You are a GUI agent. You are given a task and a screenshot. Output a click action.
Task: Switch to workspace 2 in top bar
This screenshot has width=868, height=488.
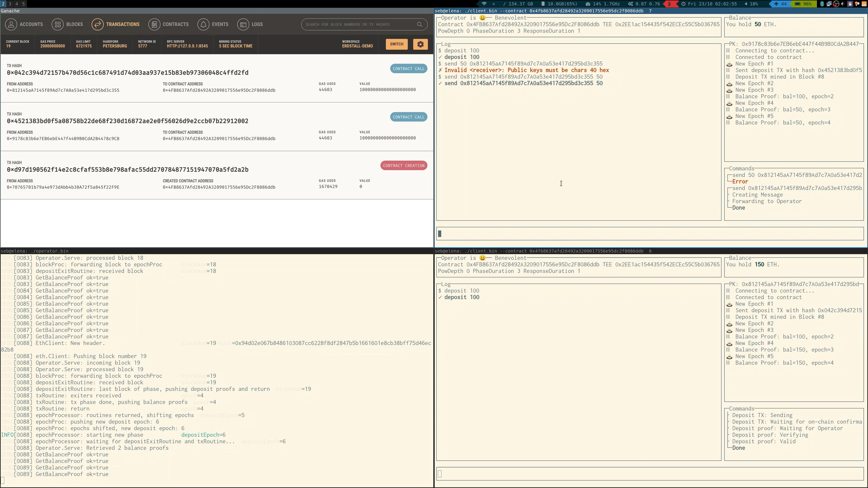pyautogui.click(x=3, y=4)
